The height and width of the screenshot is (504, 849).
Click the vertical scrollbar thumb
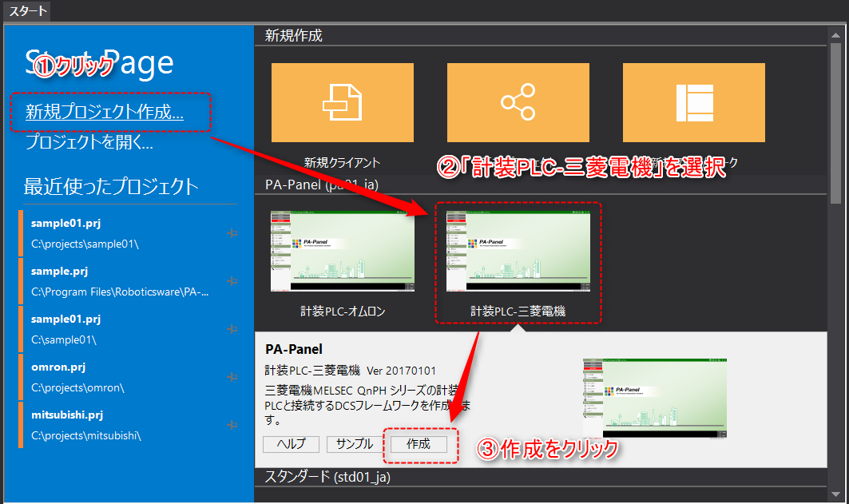coord(835,124)
